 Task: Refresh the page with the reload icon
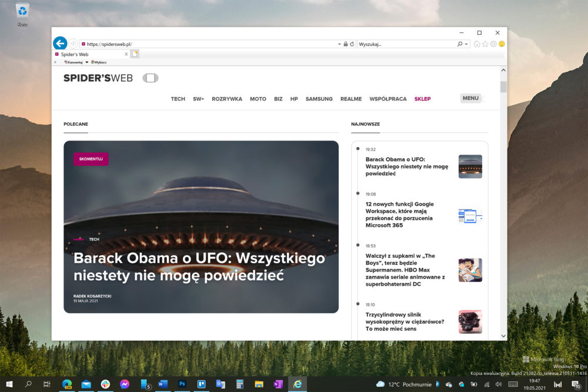point(352,44)
